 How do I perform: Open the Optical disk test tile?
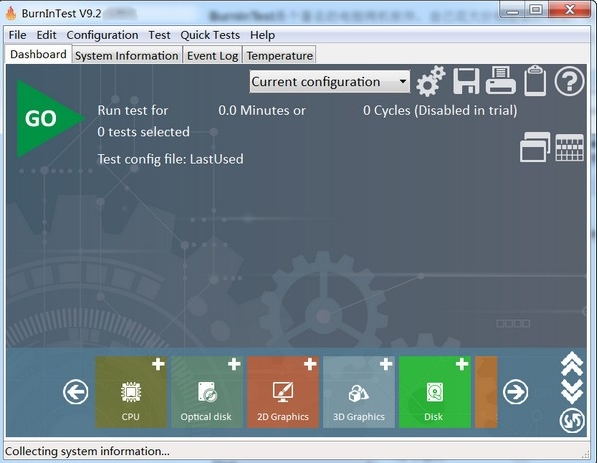(207, 392)
